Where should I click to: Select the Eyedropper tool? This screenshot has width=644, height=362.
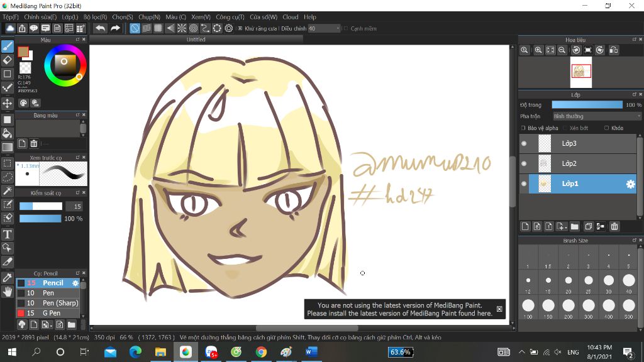[8, 278]
